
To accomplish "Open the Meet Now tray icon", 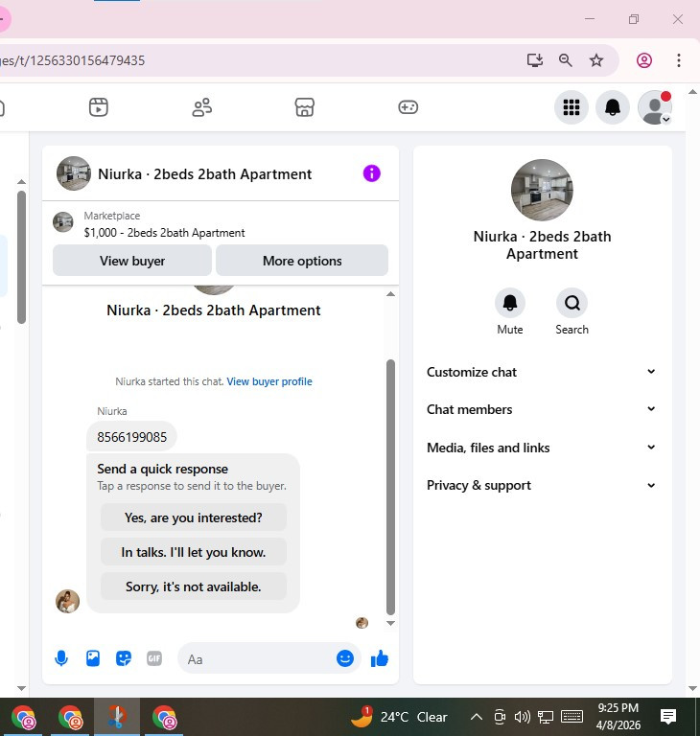I will pos(500,717).
